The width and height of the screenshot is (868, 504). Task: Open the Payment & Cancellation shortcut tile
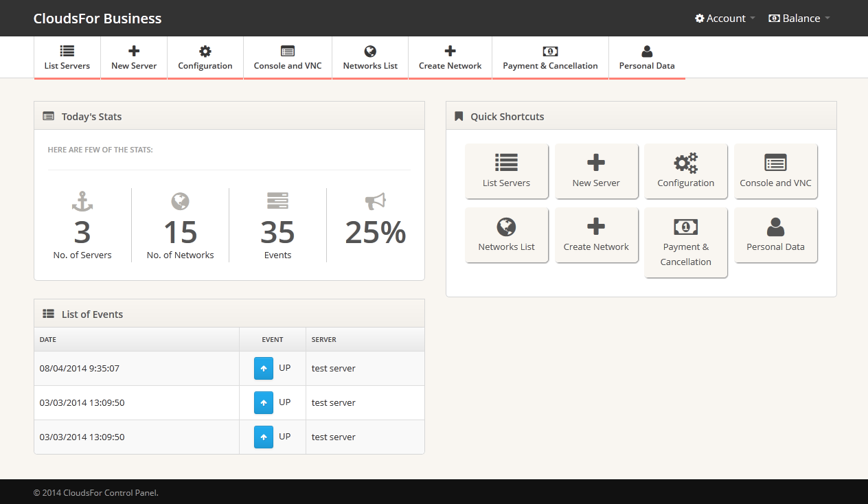coord(685,242)
